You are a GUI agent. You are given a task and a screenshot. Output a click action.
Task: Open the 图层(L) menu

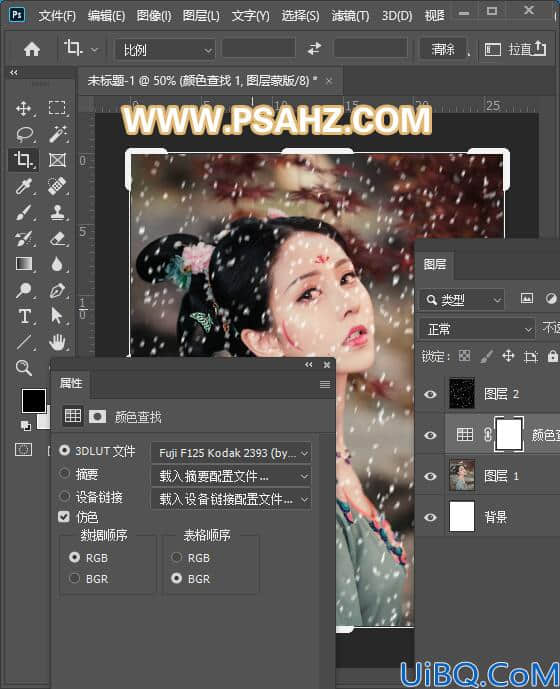point(201,16)
